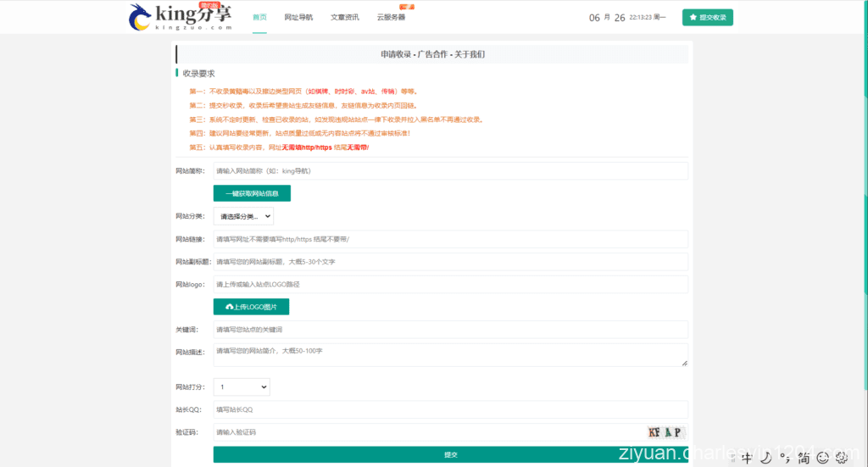Screen dimensions: 868x467
Task: Open the 网站分类 category dropdown
Action: coord(243,216)
